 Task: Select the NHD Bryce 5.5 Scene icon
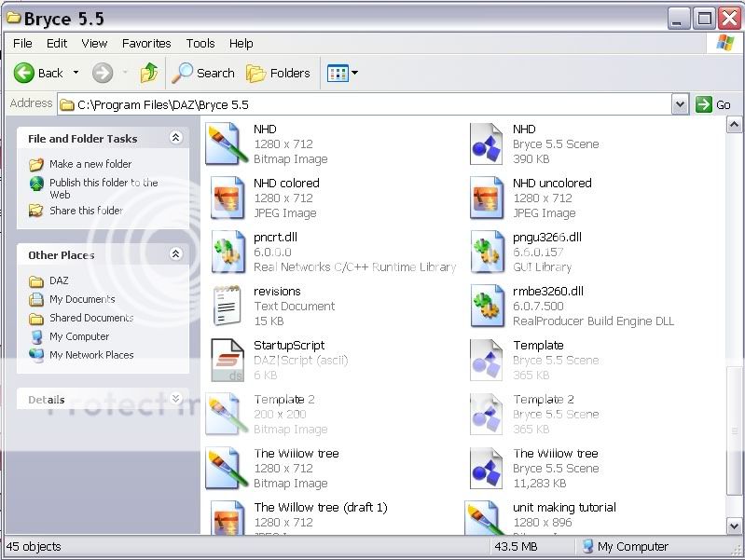point(486,143)
